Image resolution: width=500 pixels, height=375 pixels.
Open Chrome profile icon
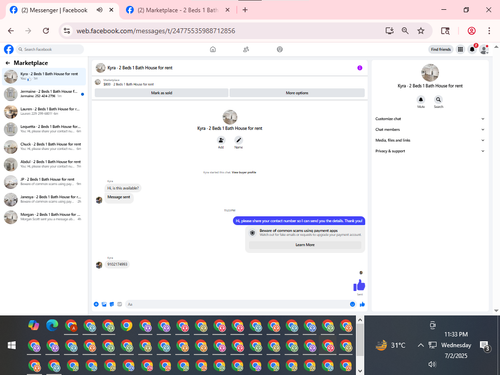(x=471, y=31)
